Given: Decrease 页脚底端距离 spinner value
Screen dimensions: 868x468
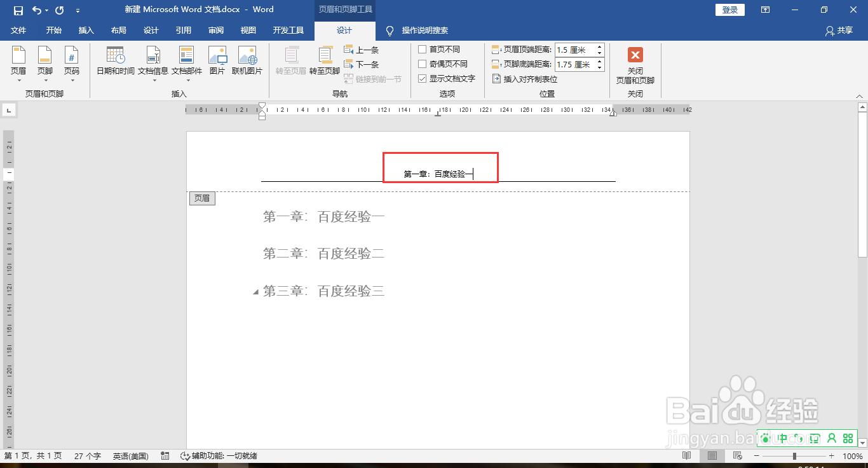Looking at the screenshot, I should 600,67.
